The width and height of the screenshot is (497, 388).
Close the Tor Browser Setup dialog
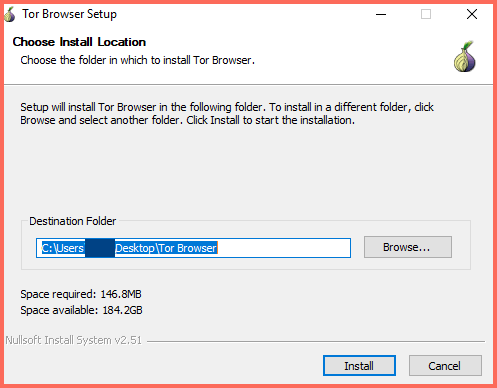(472, 14)
